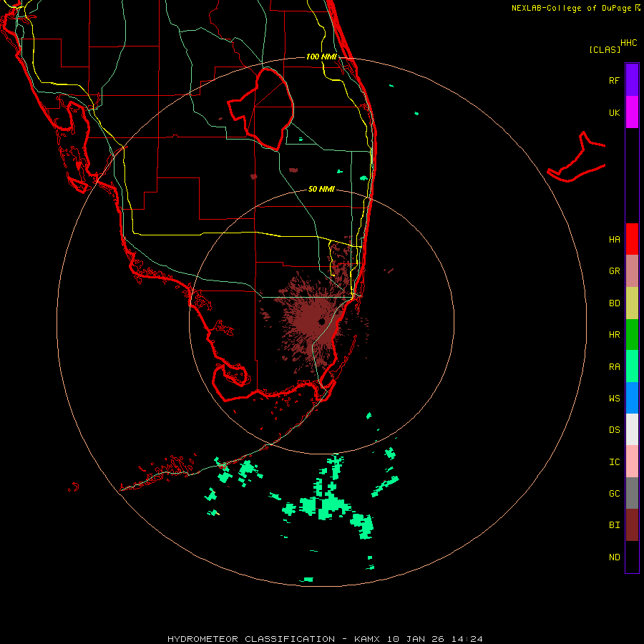Click the ND legend label
This screenshot has height=644, width=644.
tap(614, 557)
